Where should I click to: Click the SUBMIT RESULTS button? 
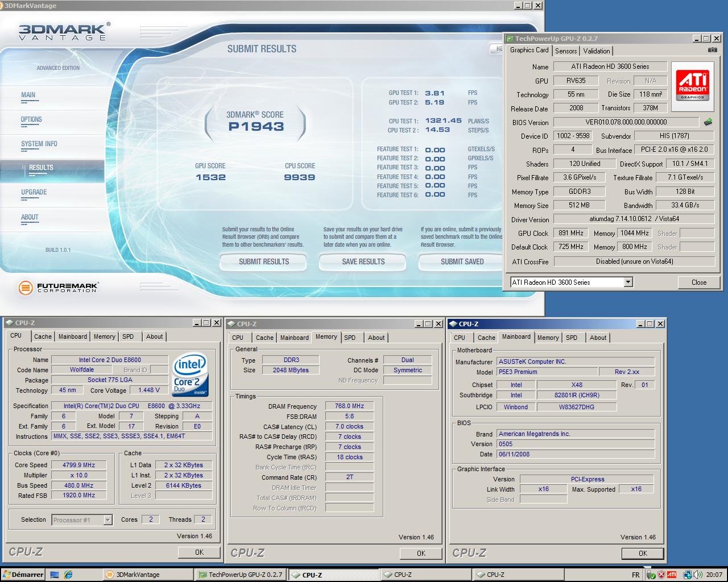tap(264, 261)
